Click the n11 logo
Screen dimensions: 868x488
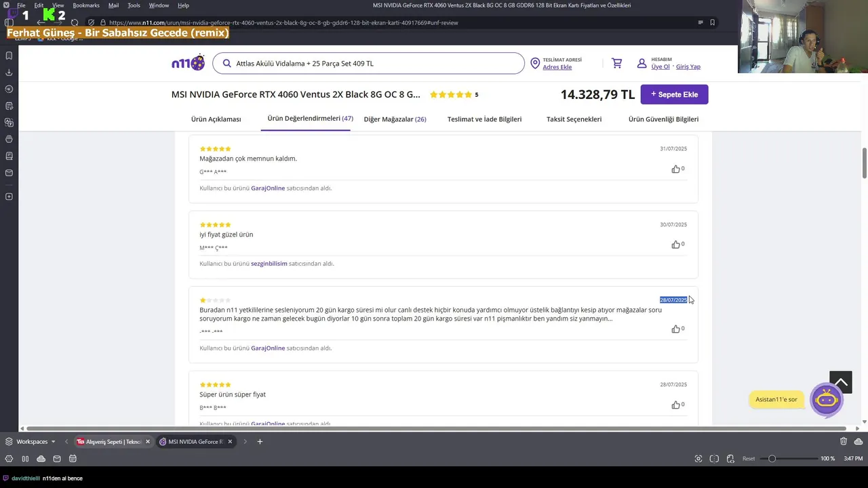[188, 63]
